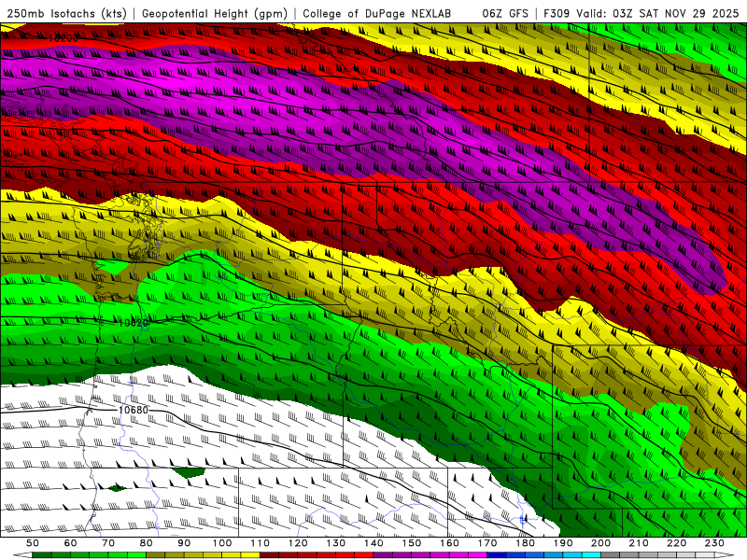747x560 pixels.
Task: Select the darkest green swatch starting the color bar
Action: (42, 555)
